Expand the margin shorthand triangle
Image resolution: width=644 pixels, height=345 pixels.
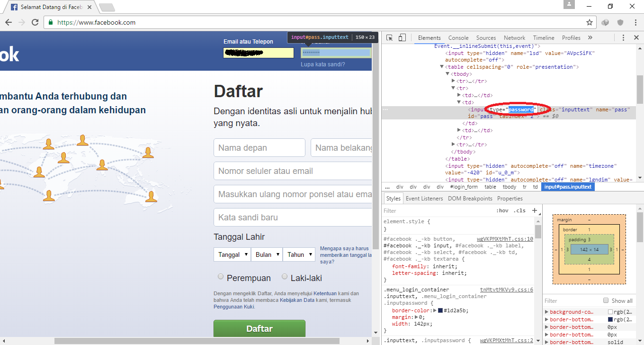click(x=416, y=317)
